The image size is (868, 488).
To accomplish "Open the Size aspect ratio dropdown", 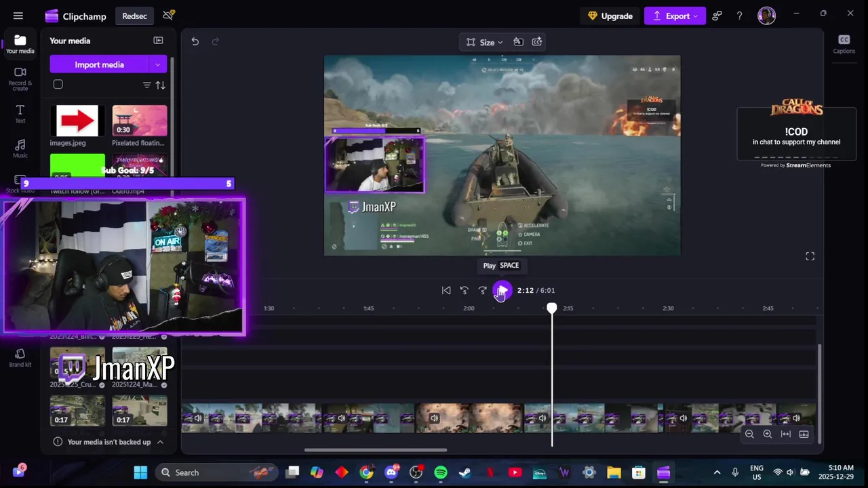I will tap(485, 42).
